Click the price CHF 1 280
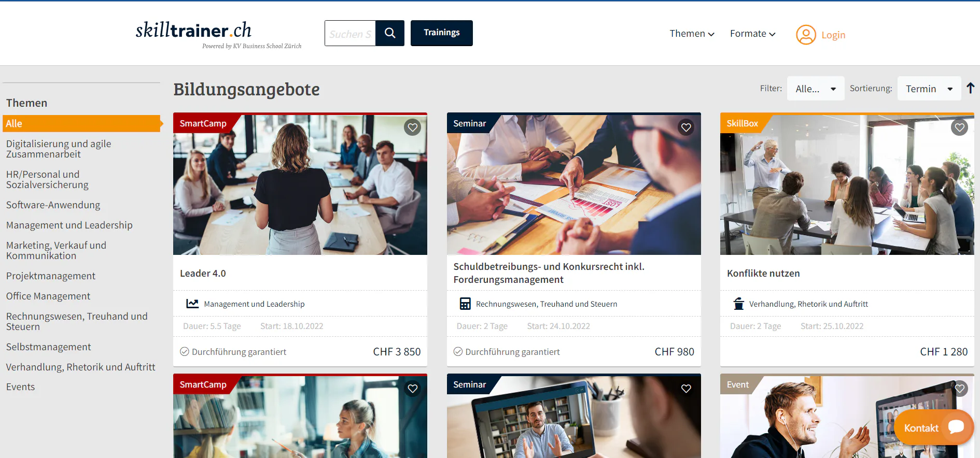980x458 pixels. [x=944, y=352]
